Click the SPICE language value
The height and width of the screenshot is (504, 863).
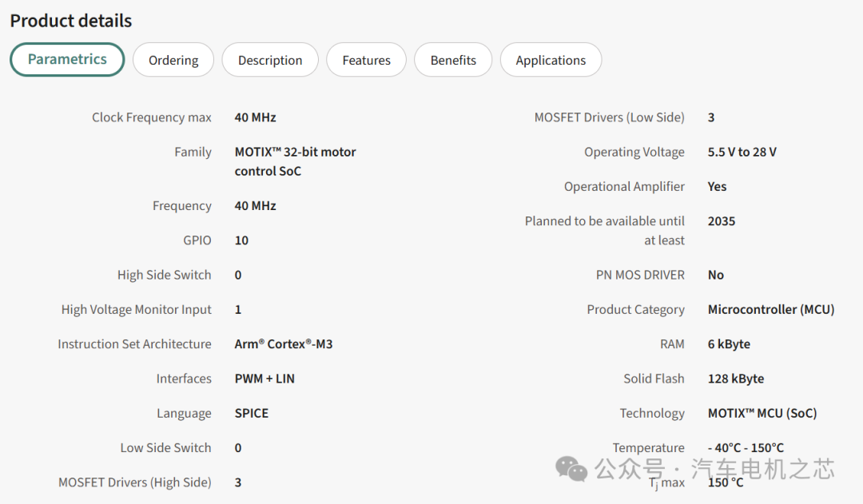252,414
